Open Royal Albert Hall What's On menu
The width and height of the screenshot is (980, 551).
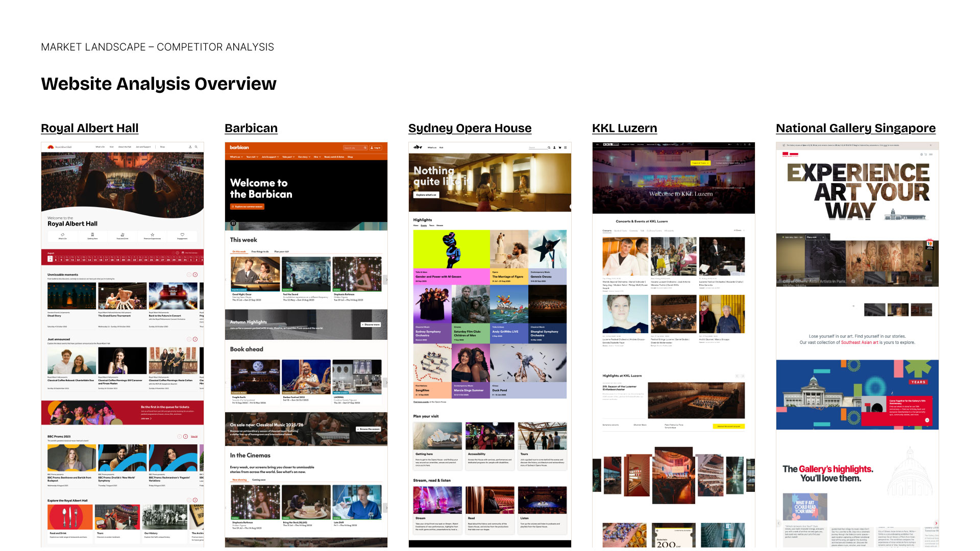(x=100, y=147)
